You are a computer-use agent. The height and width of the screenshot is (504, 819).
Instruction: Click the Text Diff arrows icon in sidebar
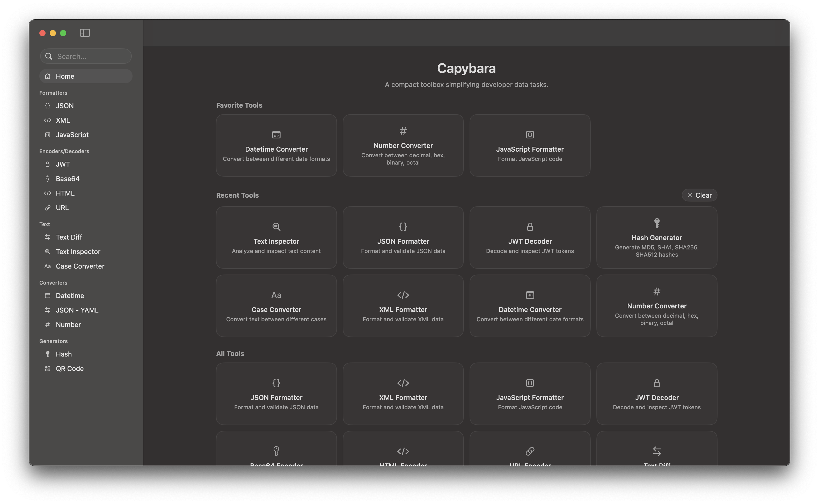click(48, 237)
